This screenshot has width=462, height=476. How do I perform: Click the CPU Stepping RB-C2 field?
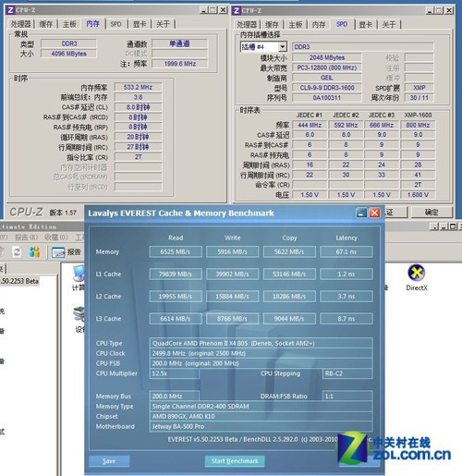point(347,373)
